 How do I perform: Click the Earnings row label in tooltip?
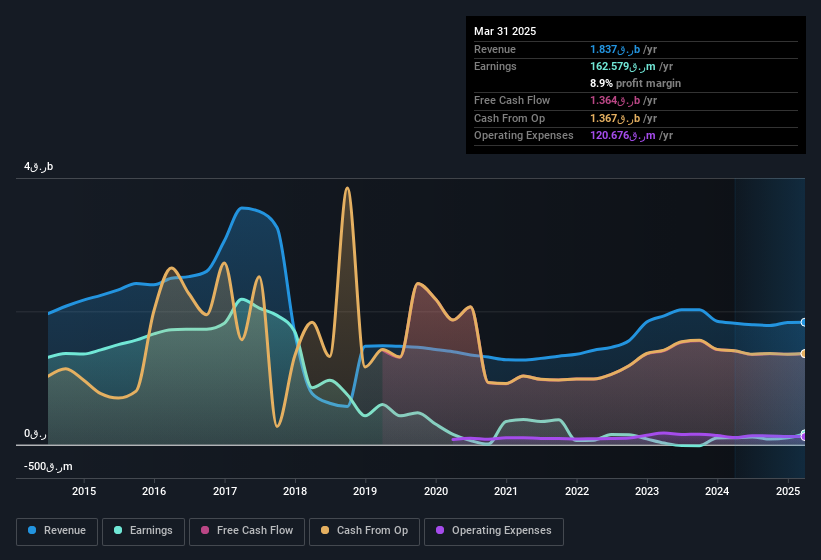click(495, 66)
